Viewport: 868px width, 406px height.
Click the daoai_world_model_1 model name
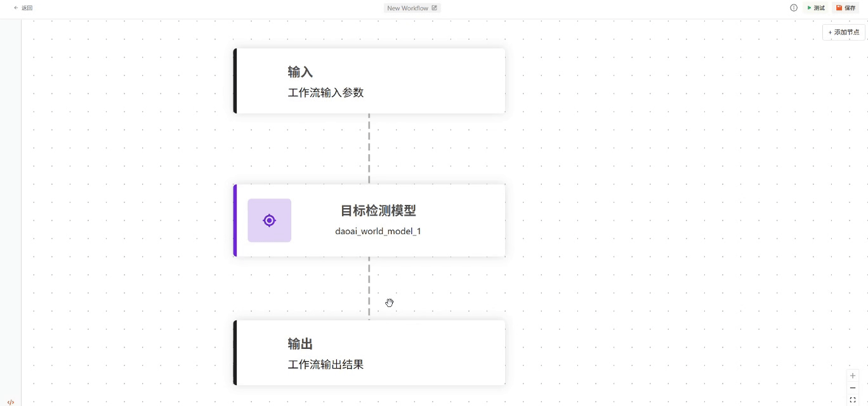click(378, 232)
